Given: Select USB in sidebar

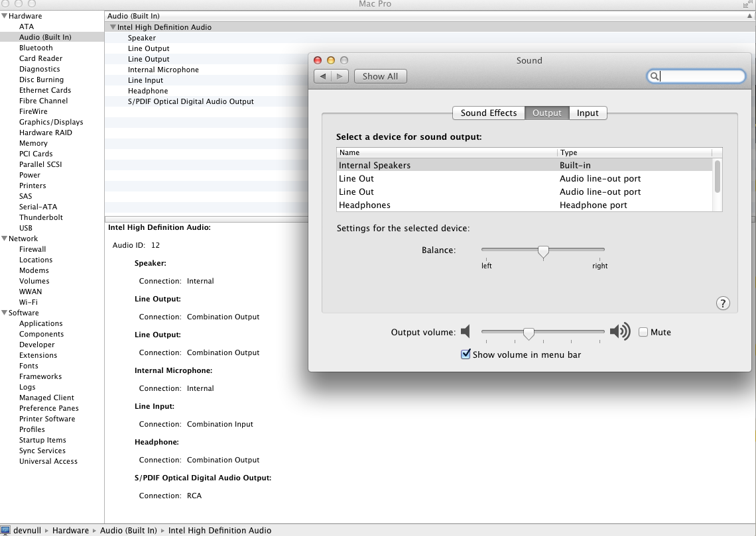Looking at the screenshot, I should pos(26,228).
